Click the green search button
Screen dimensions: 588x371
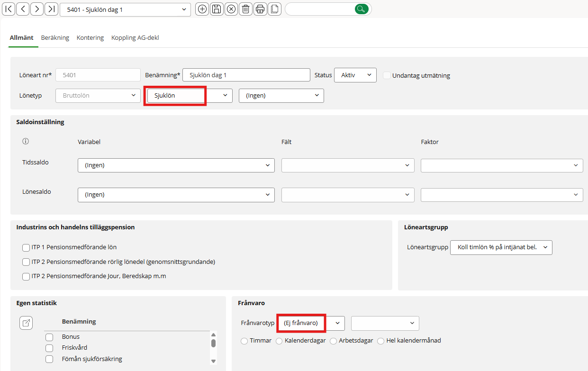point(361,9)
